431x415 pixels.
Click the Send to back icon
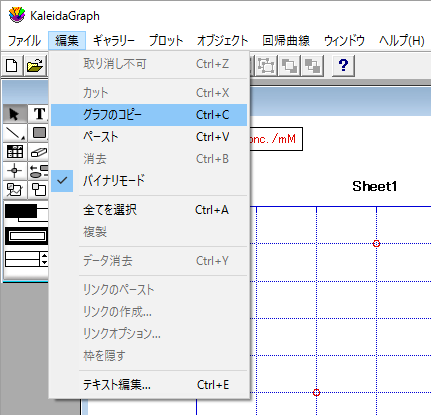312,66
